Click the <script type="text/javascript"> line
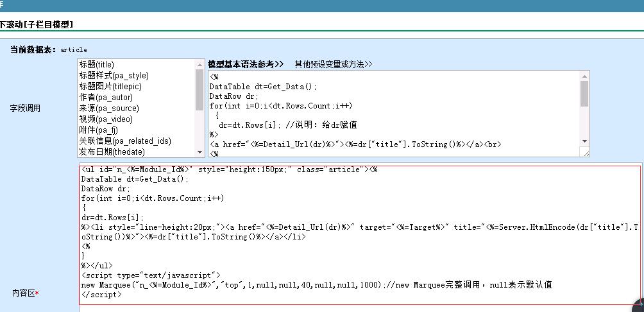 [151, 275]
